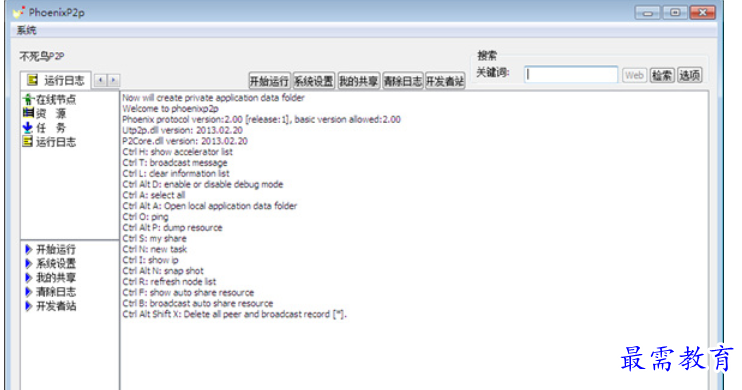Click the tab scroll right arrow
The width and height of the screenshot is (742, 390).
coord(114,80)
